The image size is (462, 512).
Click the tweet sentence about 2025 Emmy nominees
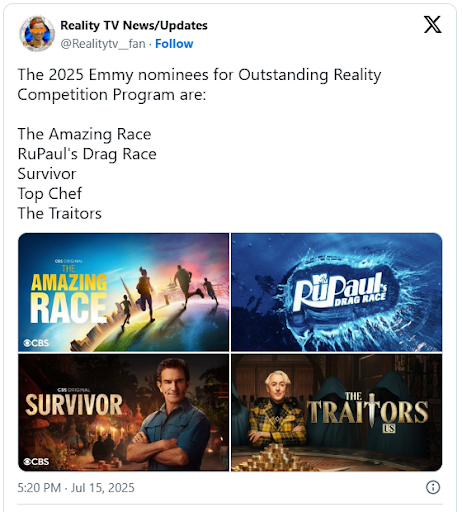(x=199, y=85)
